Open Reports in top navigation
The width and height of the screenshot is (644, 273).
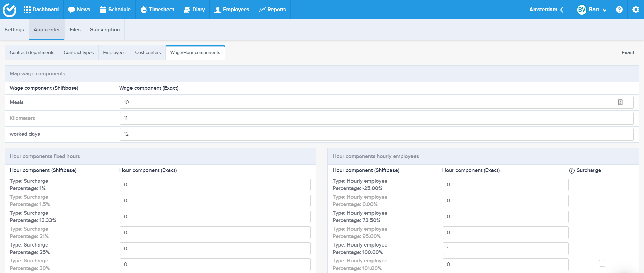click(273, 10)
